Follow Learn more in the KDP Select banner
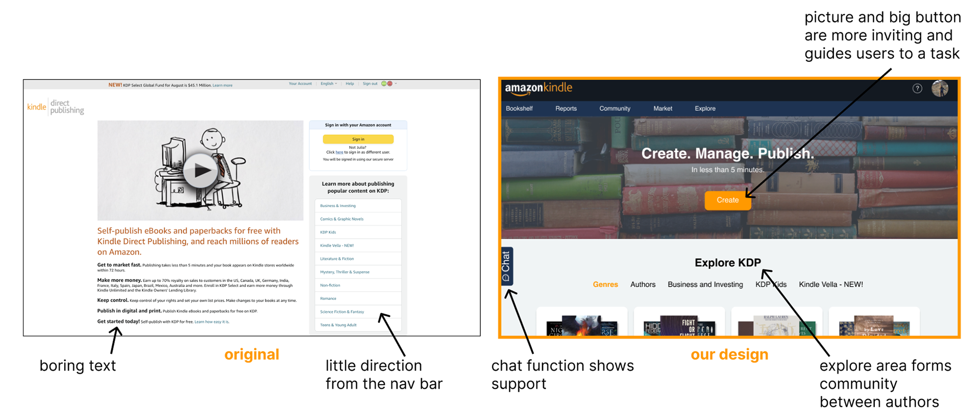This screenshot has height=420, width=980. (x=223, y=85)
